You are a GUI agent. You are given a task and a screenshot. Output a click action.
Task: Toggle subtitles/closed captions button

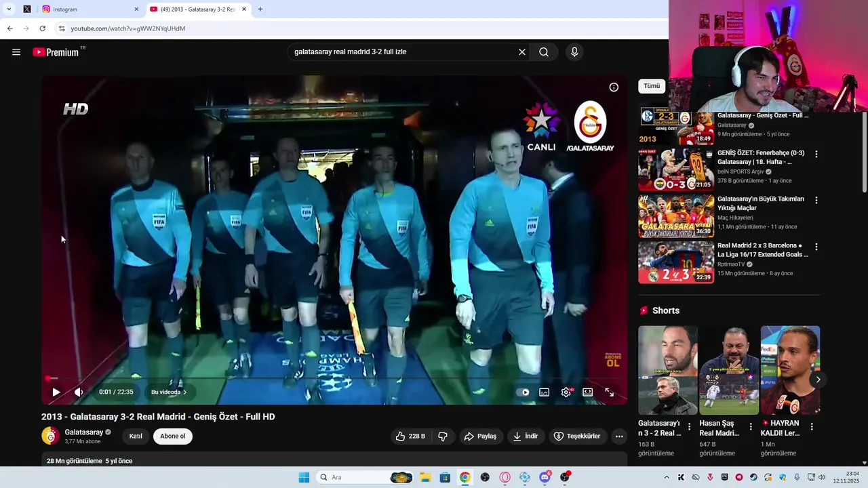(x=544, y=392)
